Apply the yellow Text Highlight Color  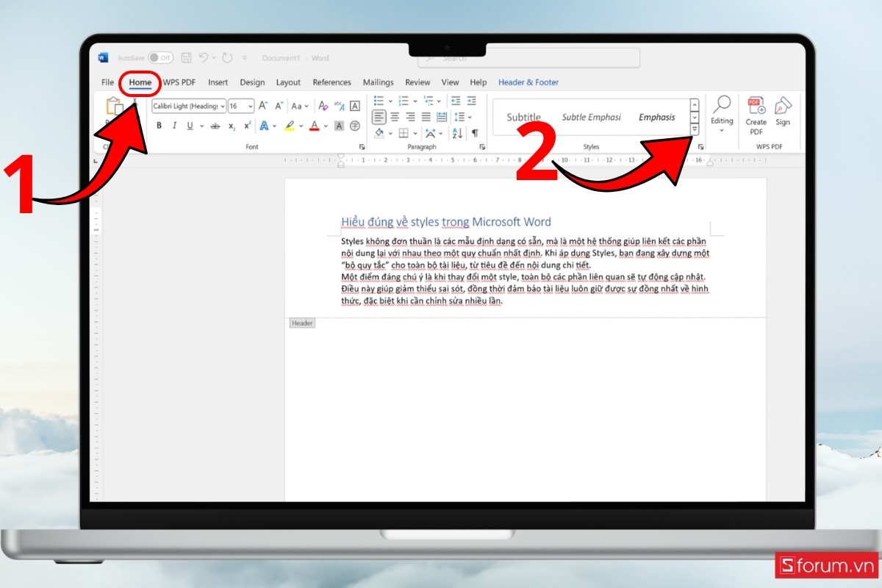(290, 126)
